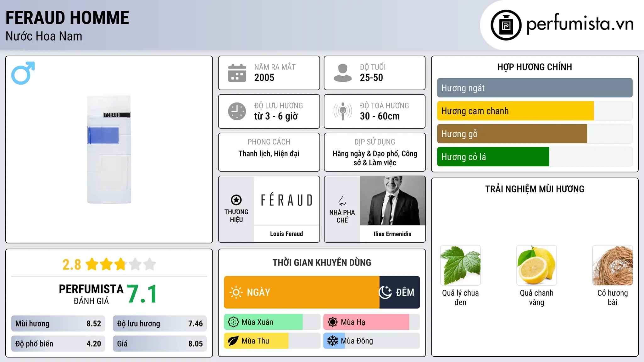Screen dimensions: 644x362
Task: Click the last grey rating star
Action: pyautogui.click(x=150, y=264)
